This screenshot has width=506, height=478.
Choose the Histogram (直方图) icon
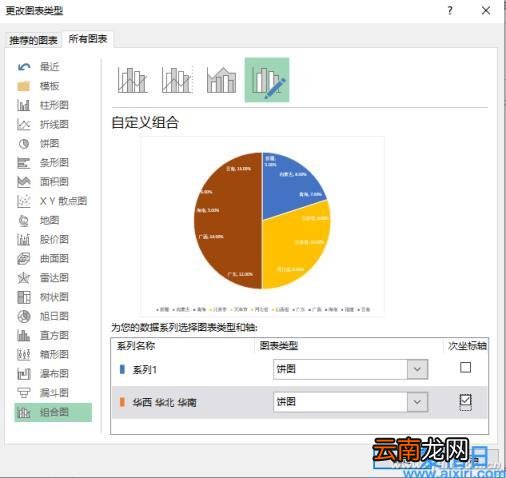click(24, 335)
